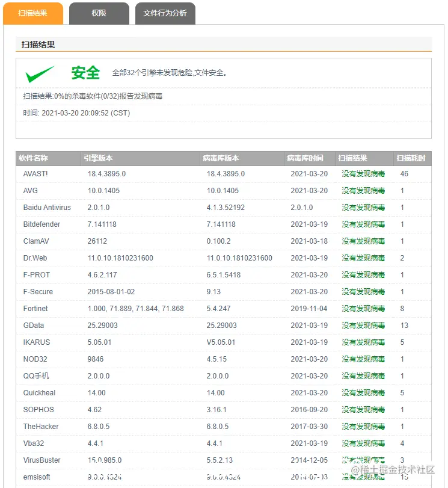Select the Vba32 engine name
This screenshot has width=448, height=488.
point(34,443)
